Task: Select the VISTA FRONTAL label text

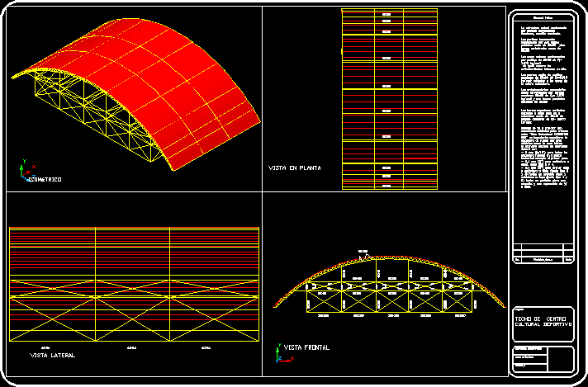Action: tap(306, 348)
